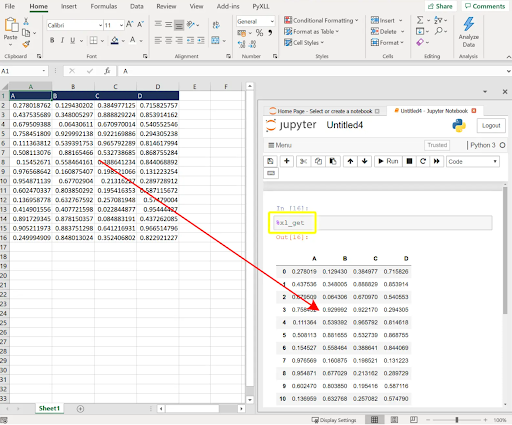Viewport: 512px width, 425px height.
Task: Click the Cut scissors icon in ribbon
Action: pyautogui.click(x=26, y=22)
